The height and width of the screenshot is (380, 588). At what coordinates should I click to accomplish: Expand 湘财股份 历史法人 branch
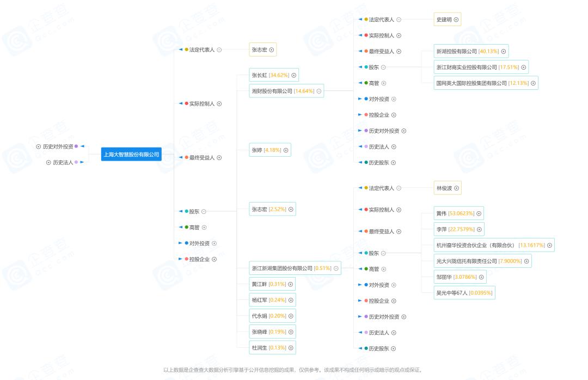coord(394,146)
